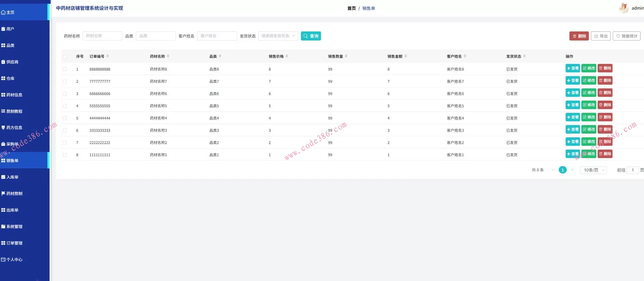Click the 熬制教程 sidebar icon
The width and height of the screenshot is (644, 281).
3,111
